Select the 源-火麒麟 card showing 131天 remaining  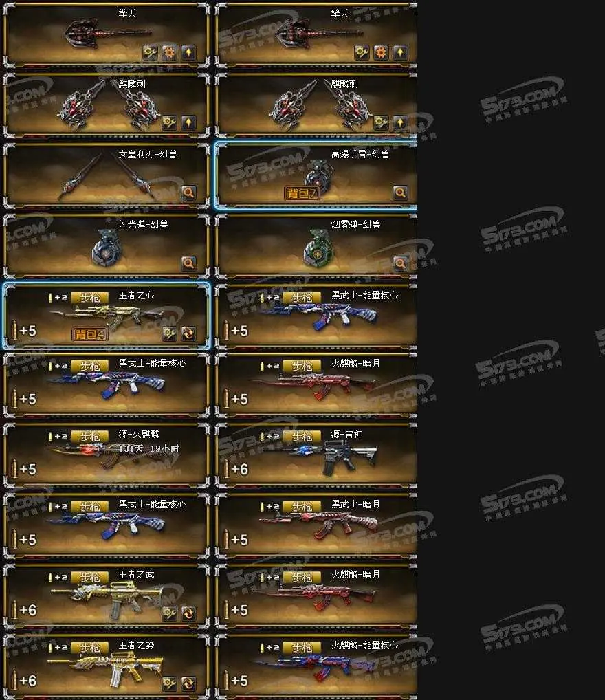[x=107, y=455]
